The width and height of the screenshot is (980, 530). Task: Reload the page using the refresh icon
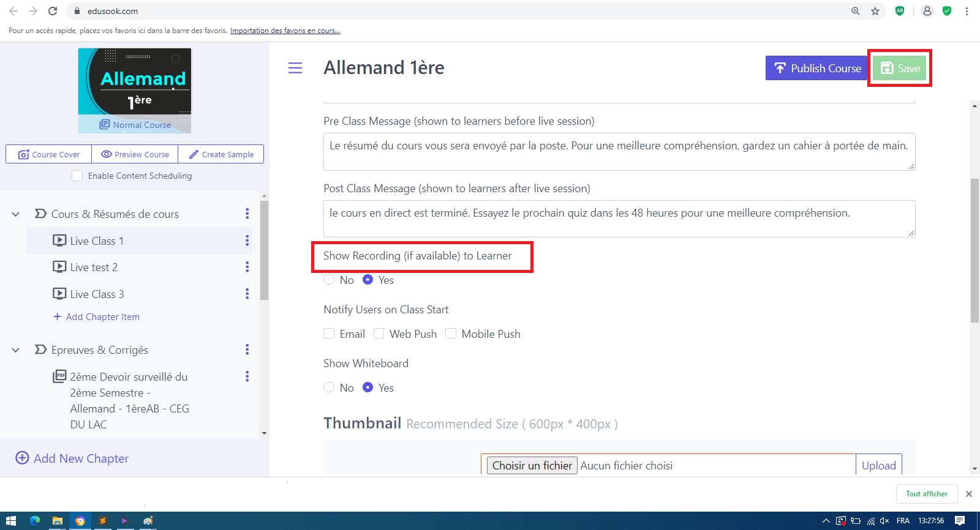point(53,11)
